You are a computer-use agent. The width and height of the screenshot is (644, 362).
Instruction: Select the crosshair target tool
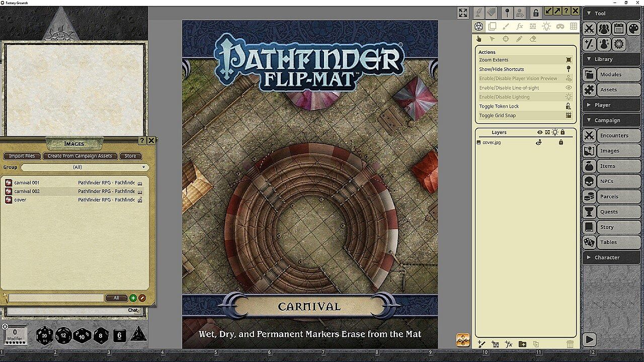coord(506,39)
